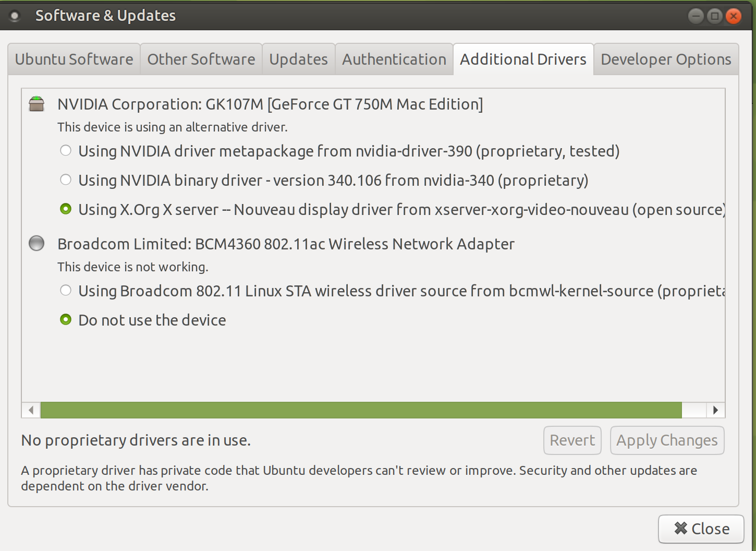The image size is (756, 551).
Task: Click the Broadcom wireless adapter status icon
Action: point(36,243)
